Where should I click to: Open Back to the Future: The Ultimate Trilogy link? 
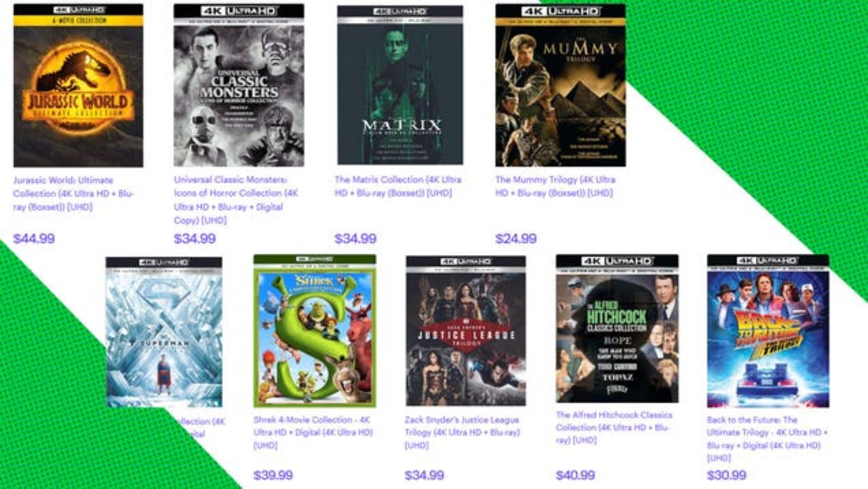tap(767, 439)
